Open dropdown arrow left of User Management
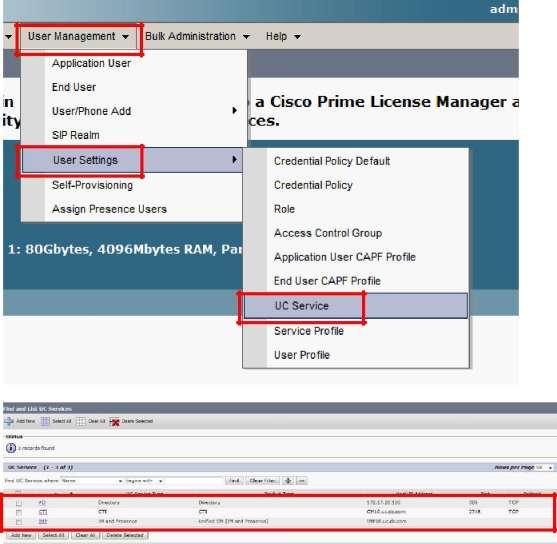Viewport: 557px width, 544px height. pyautogui.click(x=8, y=36)
